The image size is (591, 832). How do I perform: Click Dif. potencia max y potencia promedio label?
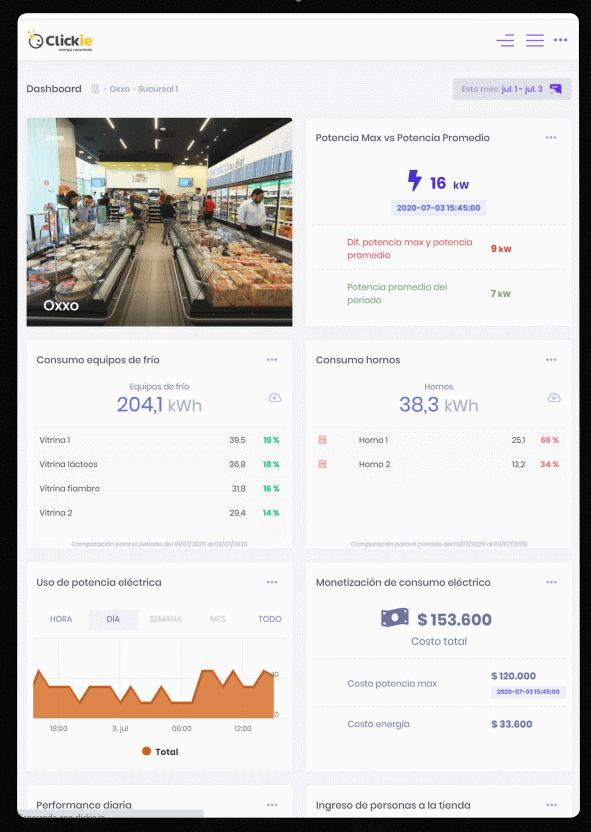click(x=410, y=248)
